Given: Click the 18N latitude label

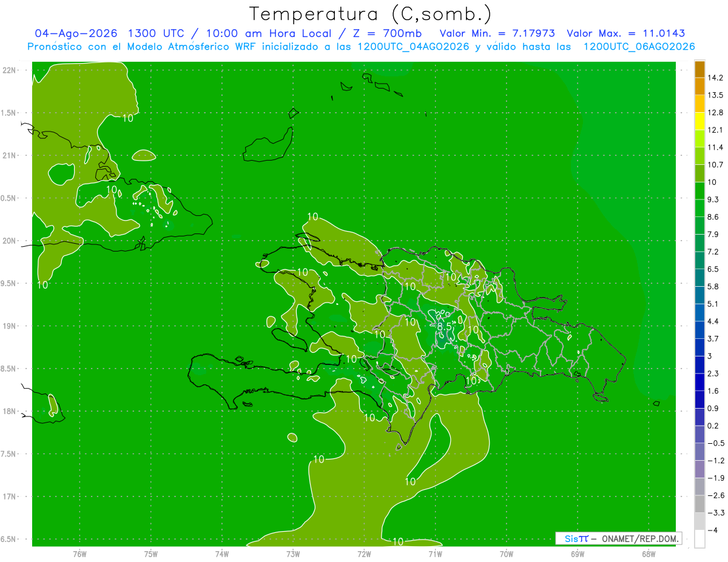Looking at the screenshot, I should (8, 411).
